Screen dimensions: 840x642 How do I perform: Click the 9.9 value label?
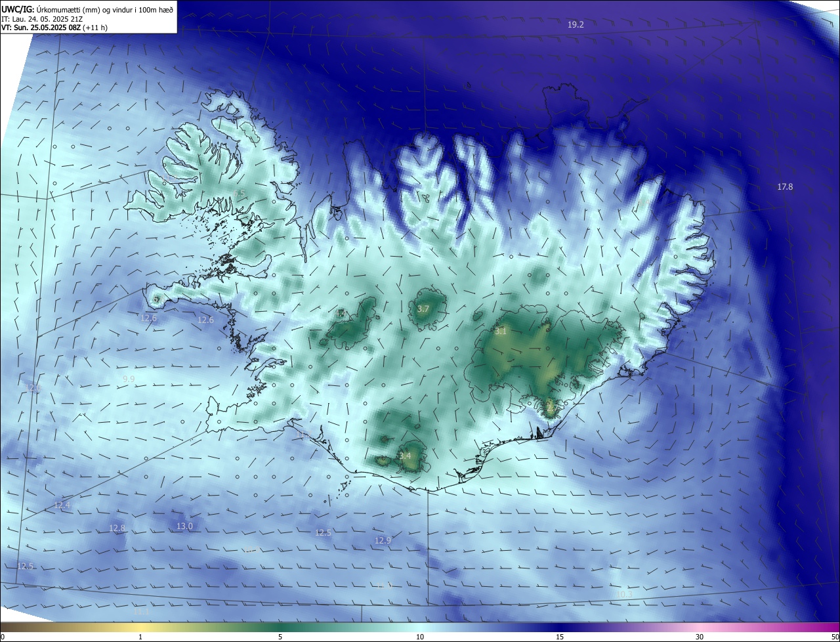click(x=129, y=379)
